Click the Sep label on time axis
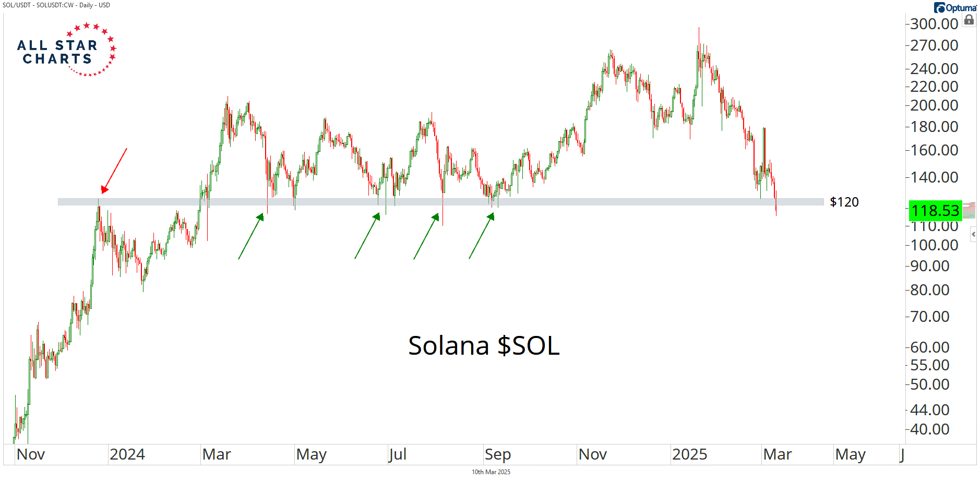 [x=497, y=454]
